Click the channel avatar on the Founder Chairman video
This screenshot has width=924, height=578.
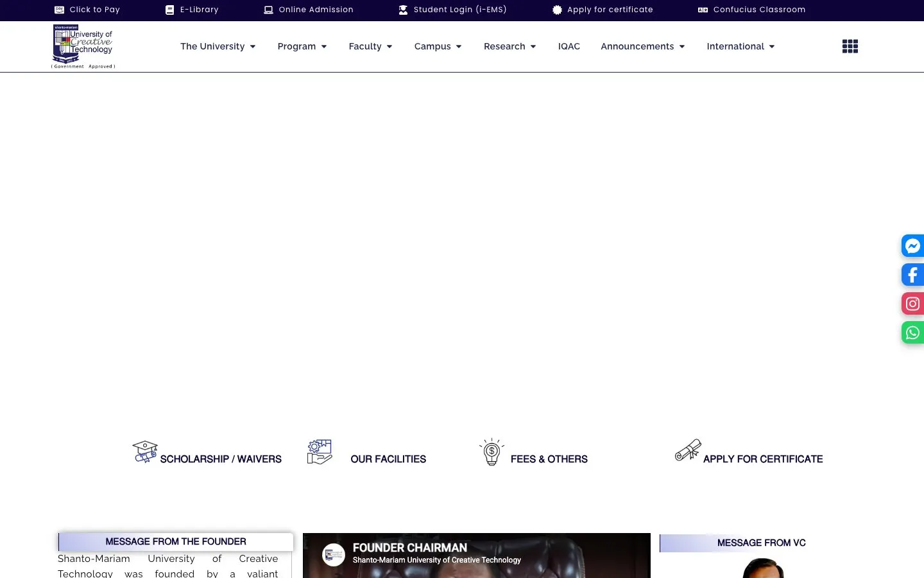point(334,555)
